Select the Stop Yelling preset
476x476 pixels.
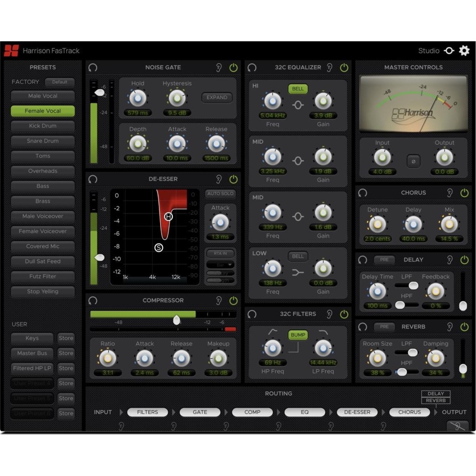pyautogui.click(x=43, y=292)
